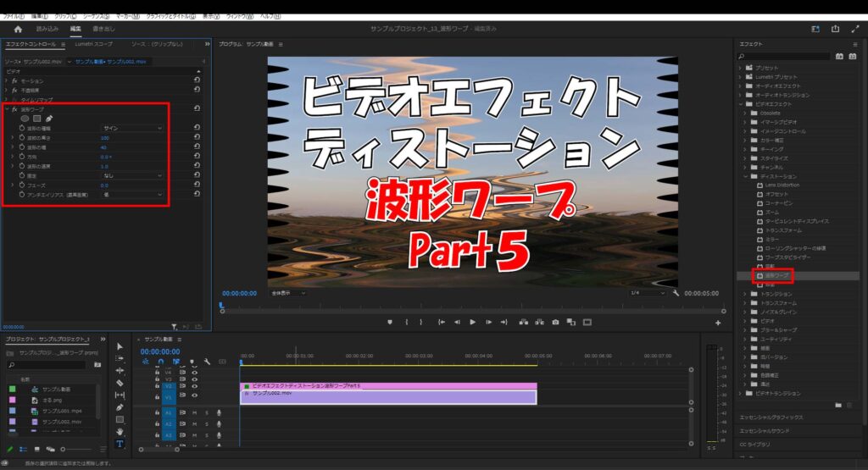This screenshot has height=470, width=868.
Task: Expand the モーション effect properties
Action: coord(7,80)
